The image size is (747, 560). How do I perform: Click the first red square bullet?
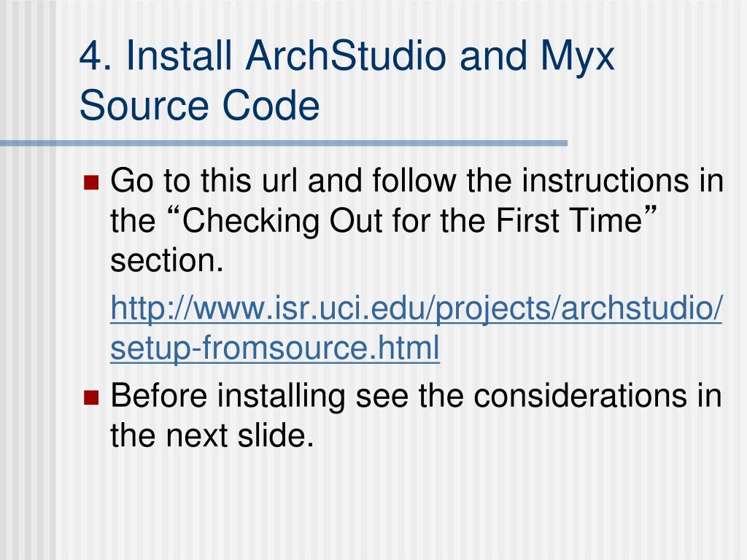click(x=91, y=182)
